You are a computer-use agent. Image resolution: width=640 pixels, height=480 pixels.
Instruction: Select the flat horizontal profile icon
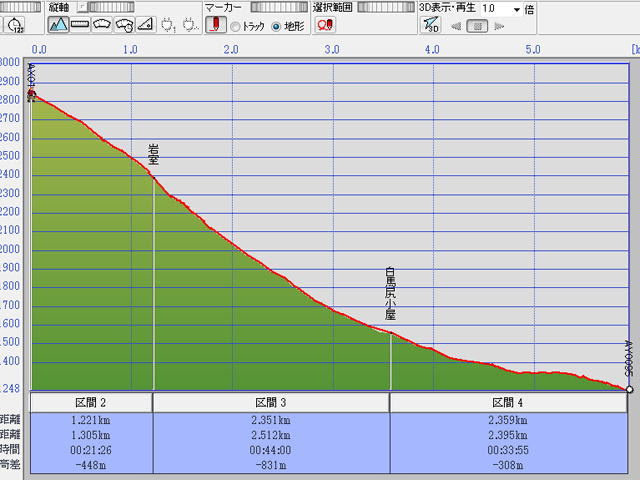(x=80, y=25)
